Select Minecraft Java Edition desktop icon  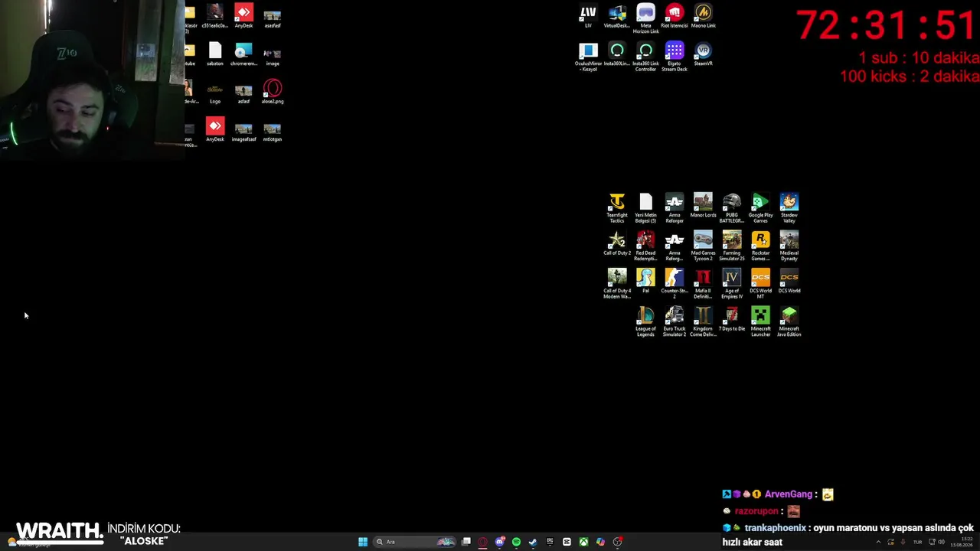789,321
